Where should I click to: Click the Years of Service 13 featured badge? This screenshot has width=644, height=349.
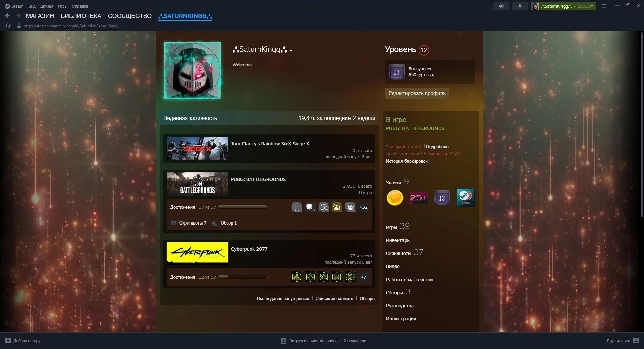pos(396,72)
